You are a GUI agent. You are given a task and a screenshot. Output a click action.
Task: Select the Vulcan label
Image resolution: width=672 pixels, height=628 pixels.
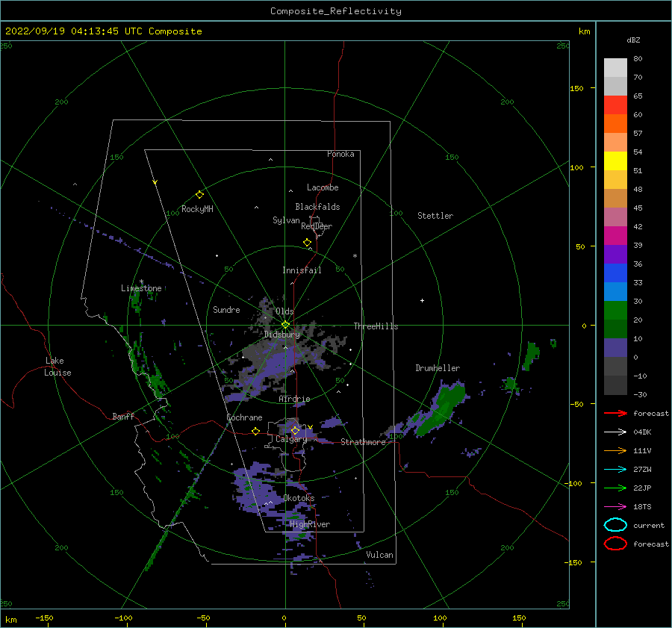pyautogui.click(x=379, y=555)
